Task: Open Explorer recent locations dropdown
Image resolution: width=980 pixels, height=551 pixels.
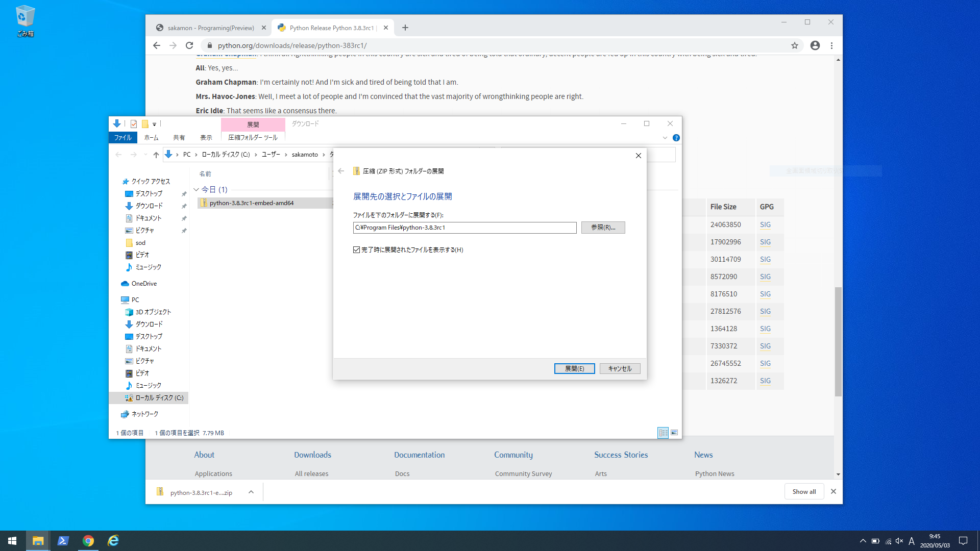Action: point(145,155)
